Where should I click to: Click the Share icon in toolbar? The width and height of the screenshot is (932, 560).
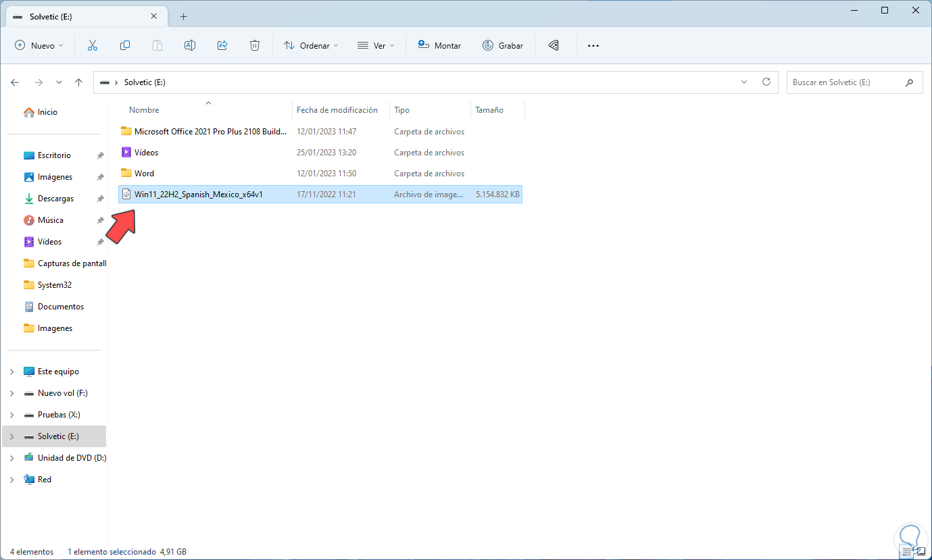pos(222,45)
